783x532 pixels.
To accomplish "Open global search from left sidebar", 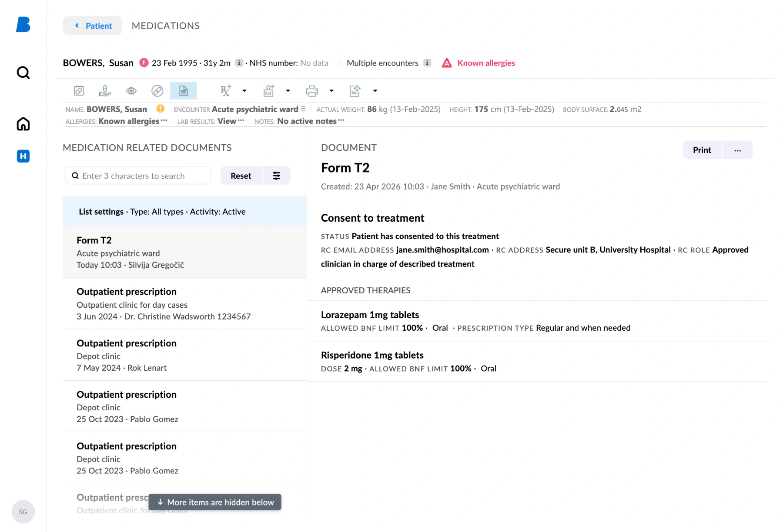I will [23, 73].
